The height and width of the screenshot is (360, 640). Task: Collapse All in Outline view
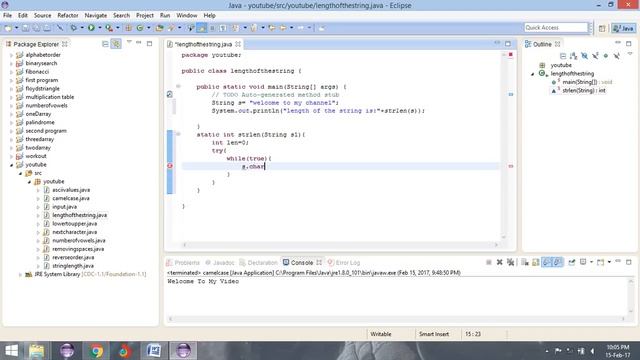point(563,56)
